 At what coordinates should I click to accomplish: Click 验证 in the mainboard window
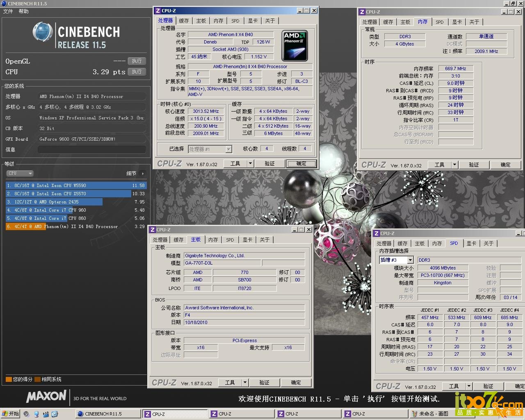point(264,383)
